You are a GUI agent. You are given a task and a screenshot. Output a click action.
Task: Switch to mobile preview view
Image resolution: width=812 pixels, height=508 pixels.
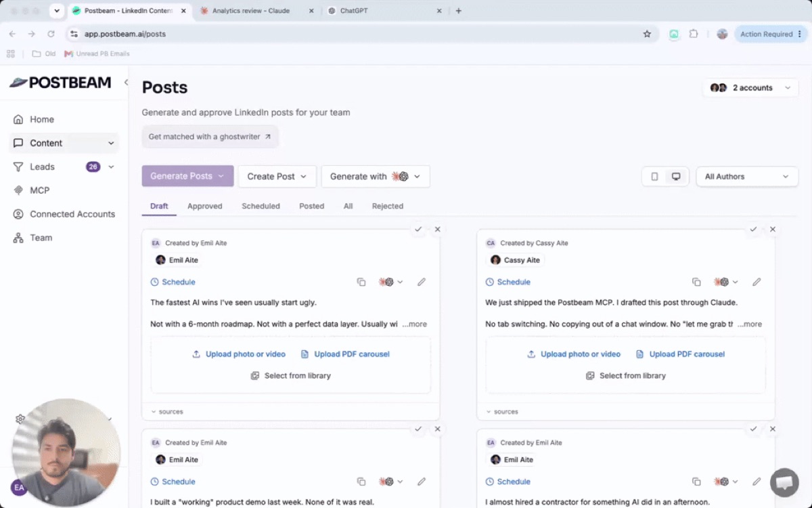[654, 176]
